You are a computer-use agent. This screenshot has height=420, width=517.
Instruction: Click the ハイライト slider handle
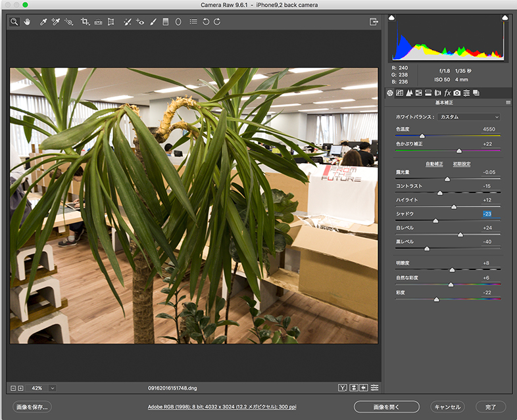454,207
